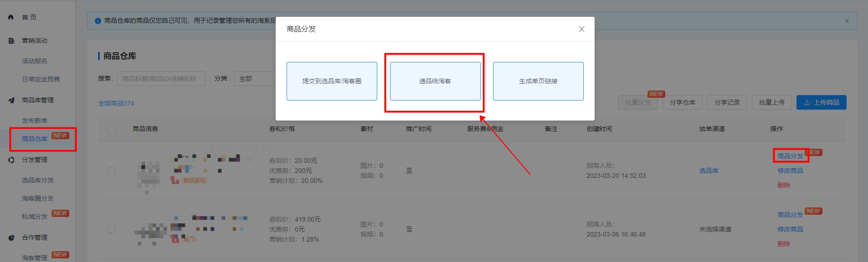The height and width of the screenshot is (262, 868).
Task: Click the home icon in sidebar
Action: pos(11,17)
